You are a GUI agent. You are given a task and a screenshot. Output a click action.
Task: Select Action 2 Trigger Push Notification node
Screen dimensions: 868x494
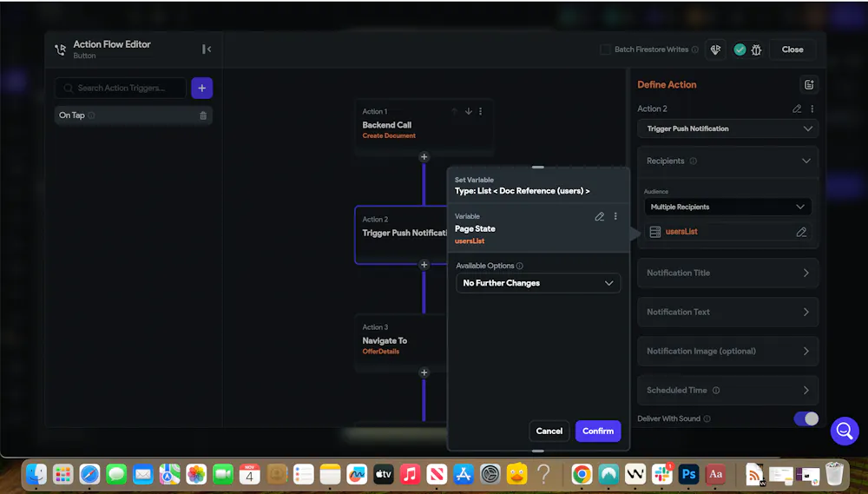[x=401, y=234]
